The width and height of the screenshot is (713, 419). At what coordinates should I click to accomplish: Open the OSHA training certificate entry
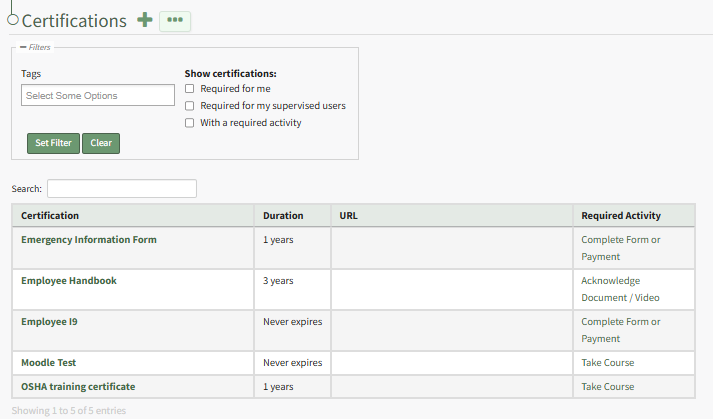point(78,386)
